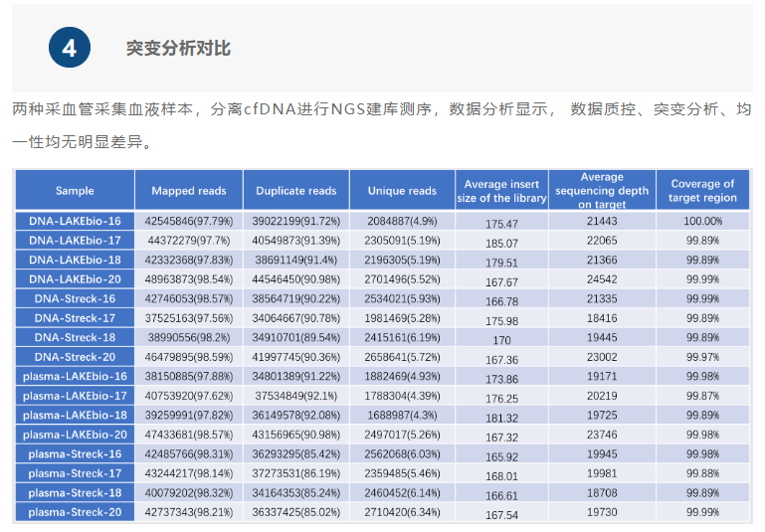Screen dimensions: 765x532
Task: Click the Duplicate reads column header
Action: (295, 191)
